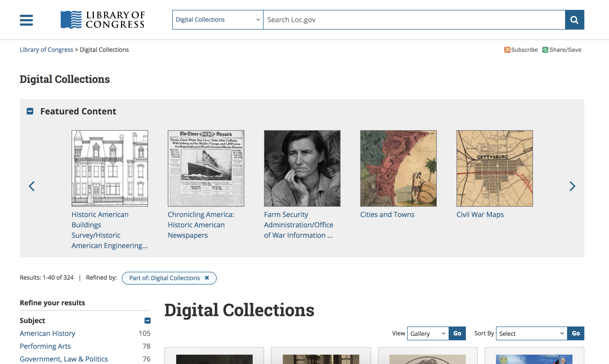Image resolution: width=609 pixels, height=364 pixels.
Task: Filter by American History subject
Action: pos(47,333)
